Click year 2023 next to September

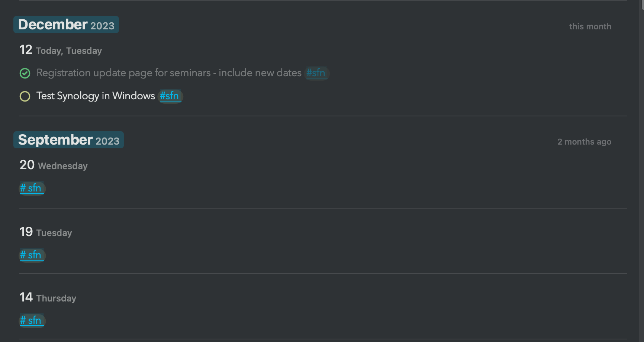click(x=107, y=141)
